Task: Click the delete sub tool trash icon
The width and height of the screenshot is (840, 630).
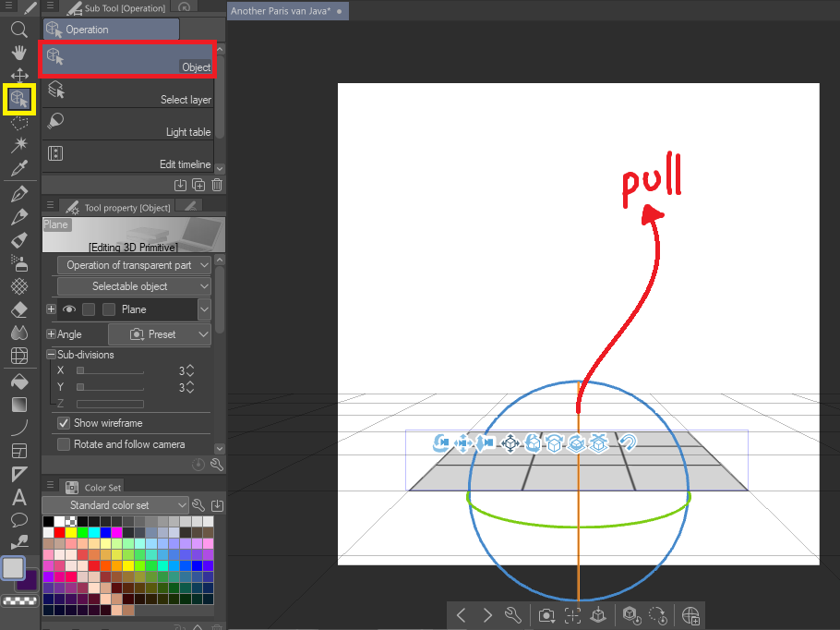Action: (217, 185)
